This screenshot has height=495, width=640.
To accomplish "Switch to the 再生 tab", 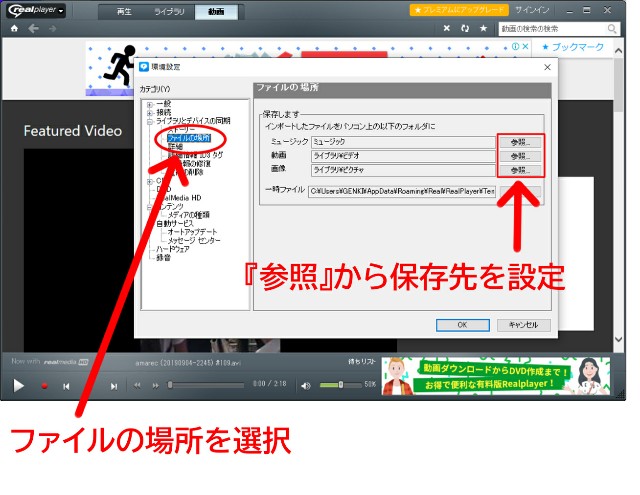I will pos(124,11).
